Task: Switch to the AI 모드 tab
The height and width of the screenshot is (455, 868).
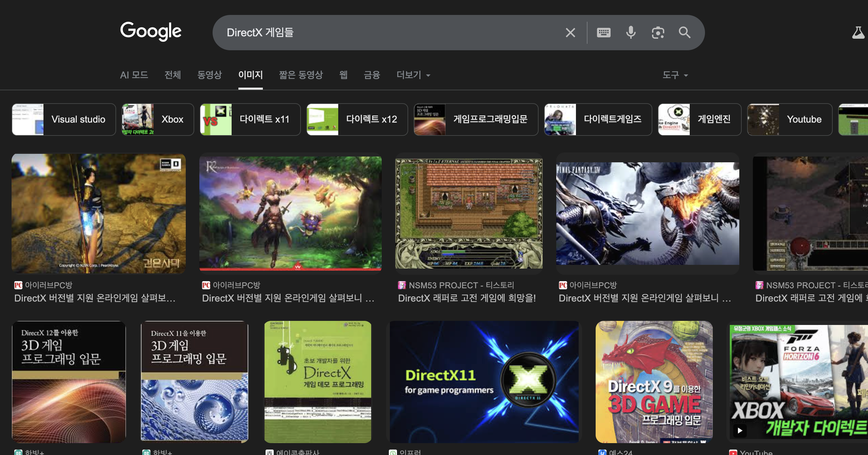Action: pos(134,75)
